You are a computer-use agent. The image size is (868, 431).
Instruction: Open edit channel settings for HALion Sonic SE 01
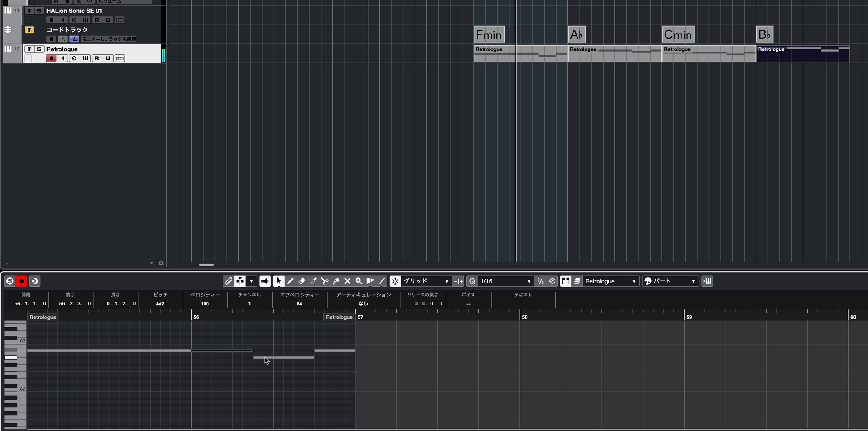coord(74,20)
